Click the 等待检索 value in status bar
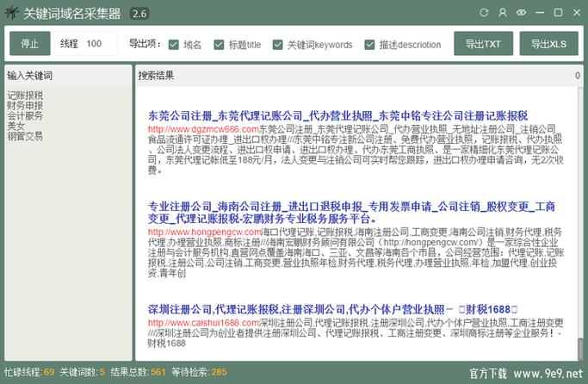Image resolution: width=588 pixels, height=384 pixels. 219,372
